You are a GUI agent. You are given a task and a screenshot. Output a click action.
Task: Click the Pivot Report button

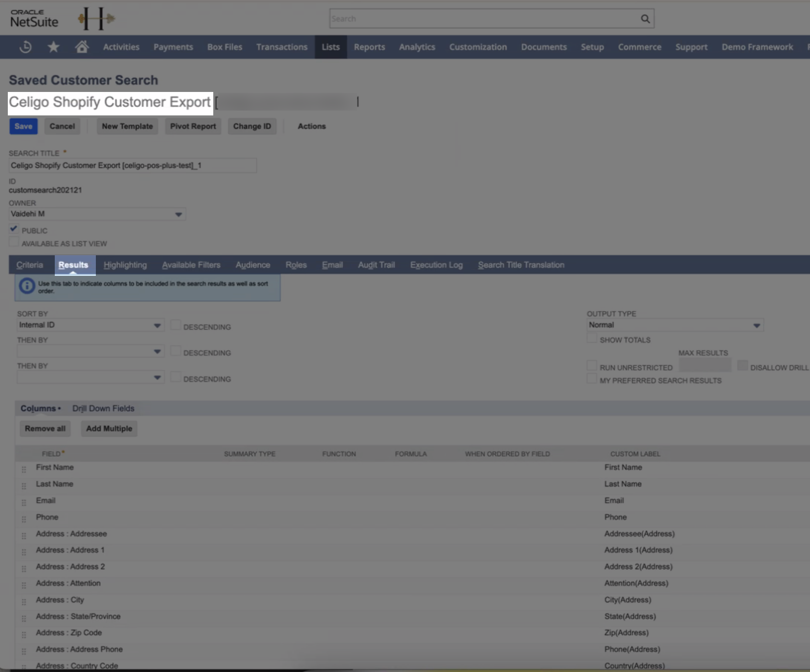pos(193,126)
